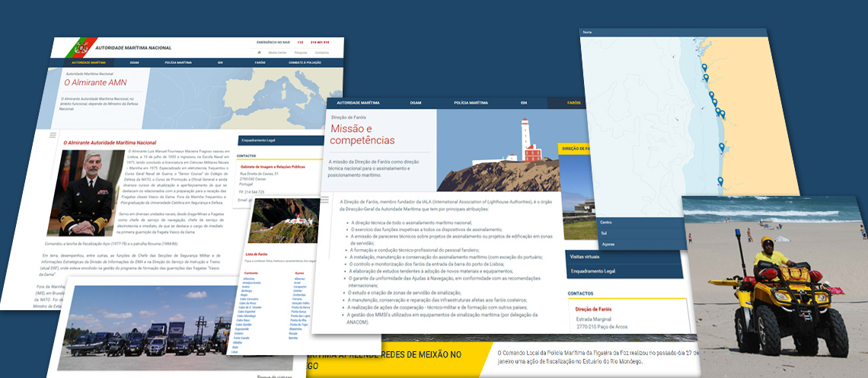Open ISN menu on Almirante page

[220, 62]
